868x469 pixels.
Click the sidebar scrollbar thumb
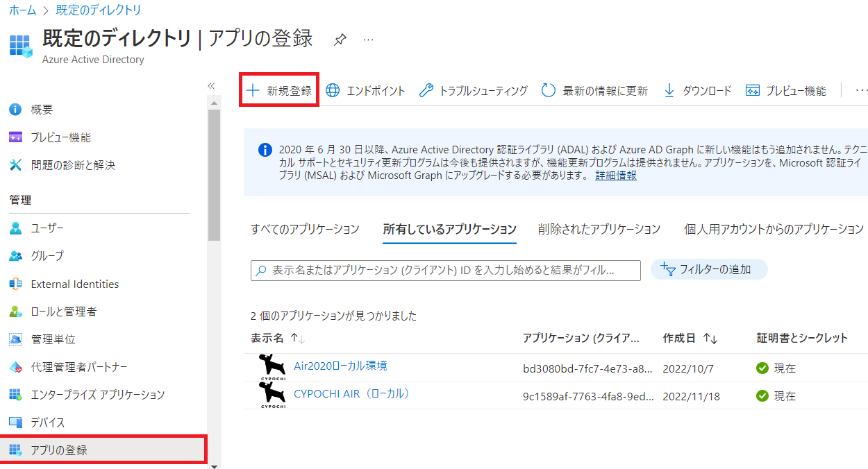coord(214,173)
